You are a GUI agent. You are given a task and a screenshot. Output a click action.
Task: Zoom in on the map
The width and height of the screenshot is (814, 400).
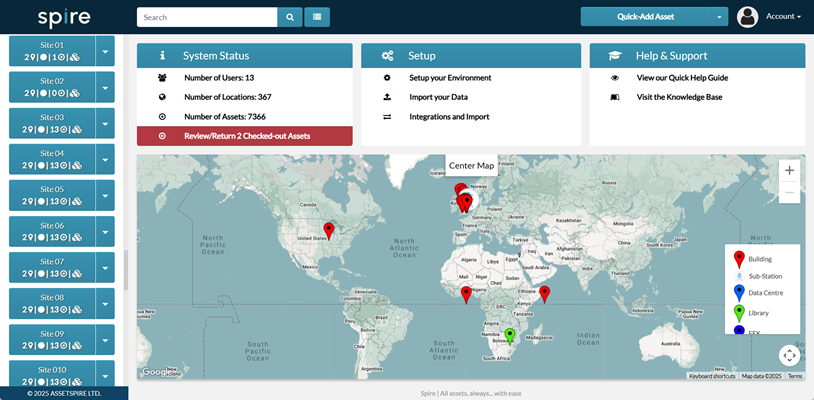[x=789, y=170]
